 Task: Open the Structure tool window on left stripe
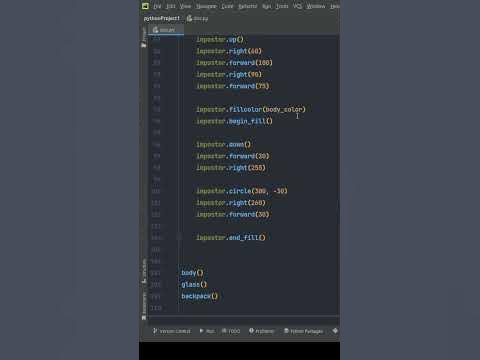(x=144, y=272)
